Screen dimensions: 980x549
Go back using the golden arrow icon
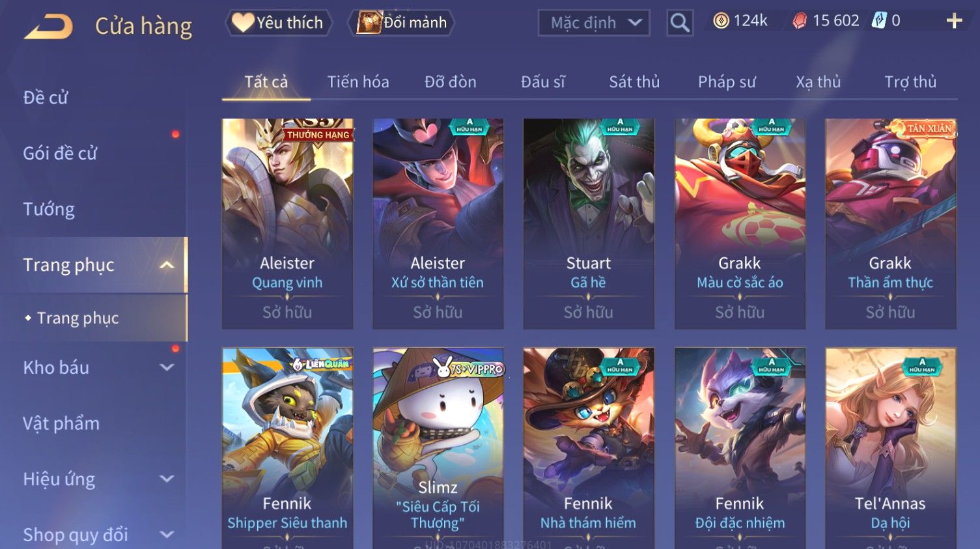(x=49, y=27)
